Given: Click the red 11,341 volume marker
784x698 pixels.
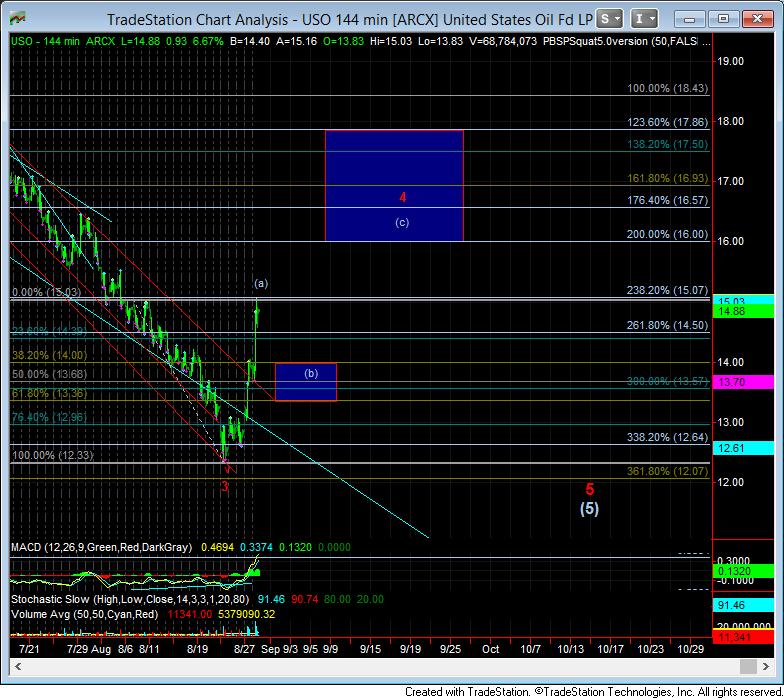Looking at the screenshot, I should pos(744,638).
